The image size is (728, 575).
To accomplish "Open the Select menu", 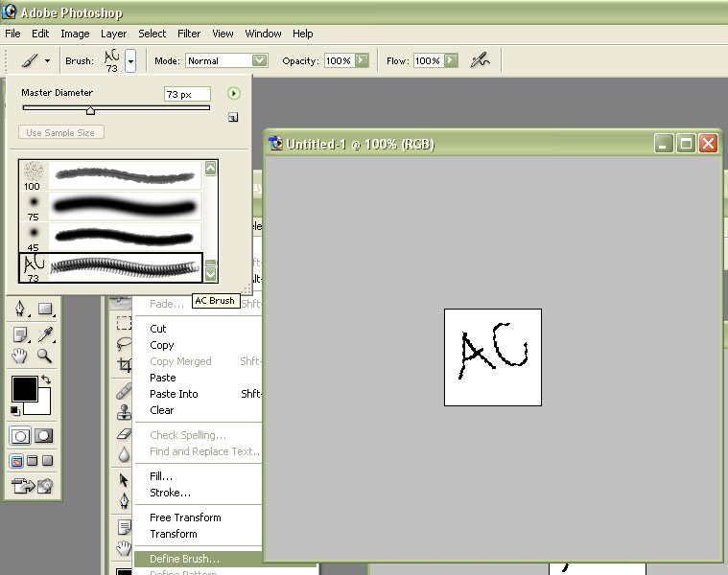I will pos(153,34).
